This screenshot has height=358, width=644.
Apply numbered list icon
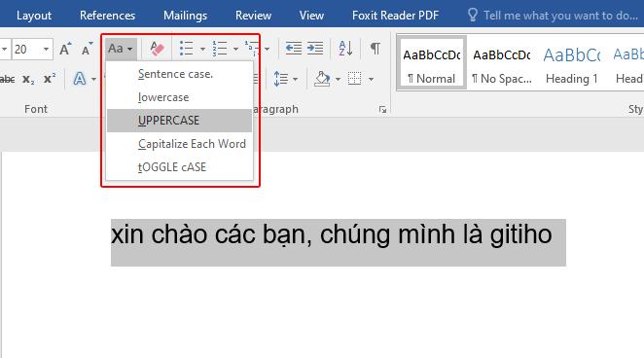tap(220, 49)
